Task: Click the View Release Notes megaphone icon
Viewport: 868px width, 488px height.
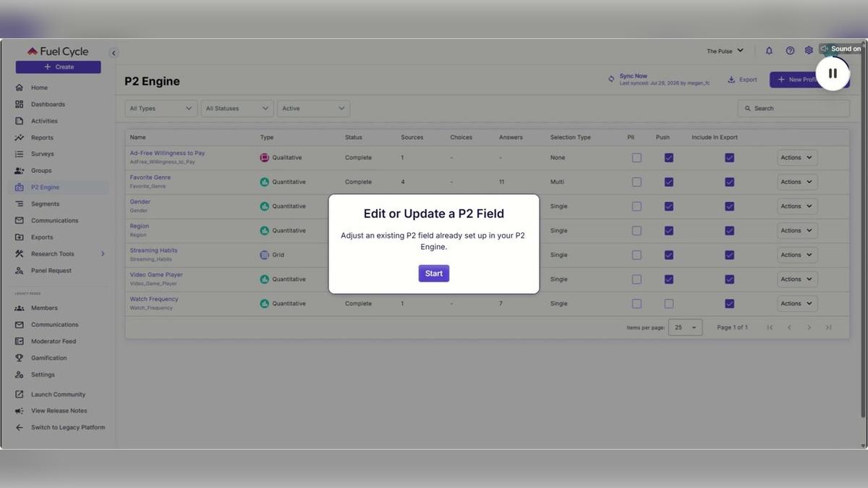Action: [x=20, y=411]
